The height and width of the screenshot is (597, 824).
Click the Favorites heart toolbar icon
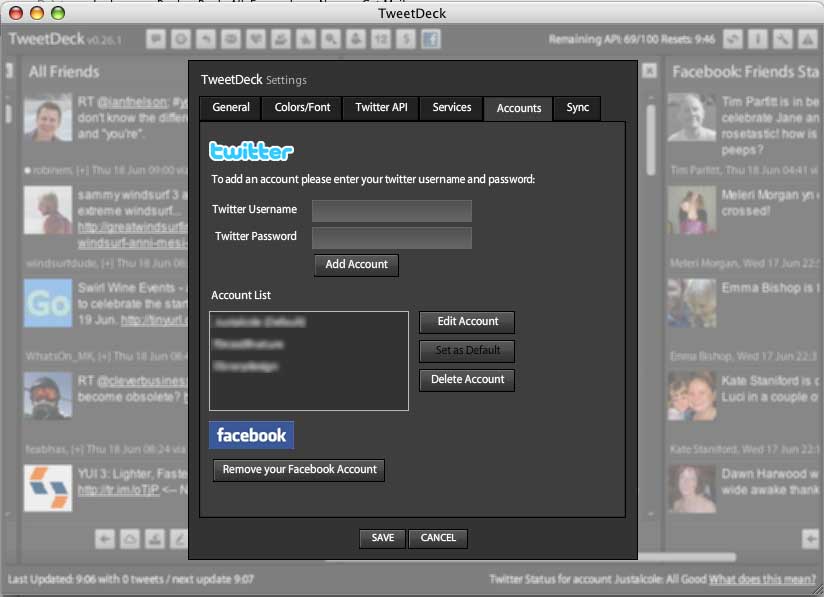point(256,39)
